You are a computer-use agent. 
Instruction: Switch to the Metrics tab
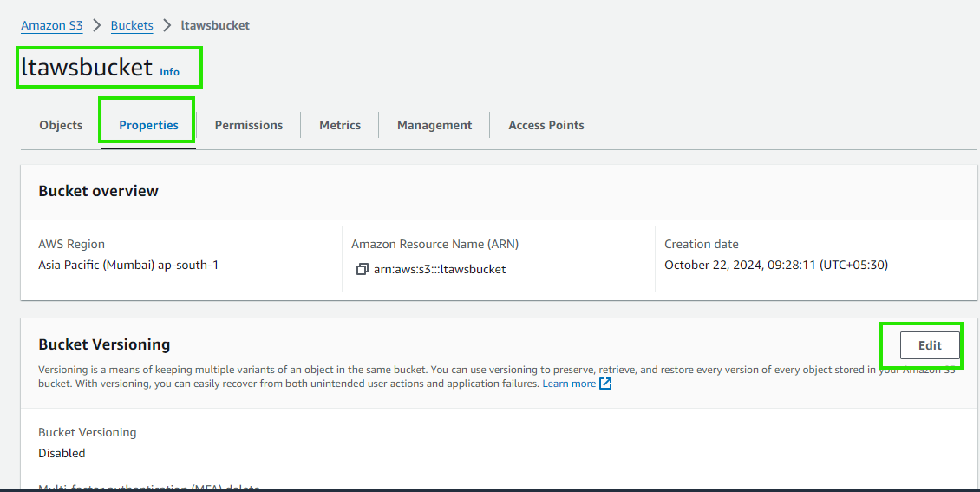(340, 125)
